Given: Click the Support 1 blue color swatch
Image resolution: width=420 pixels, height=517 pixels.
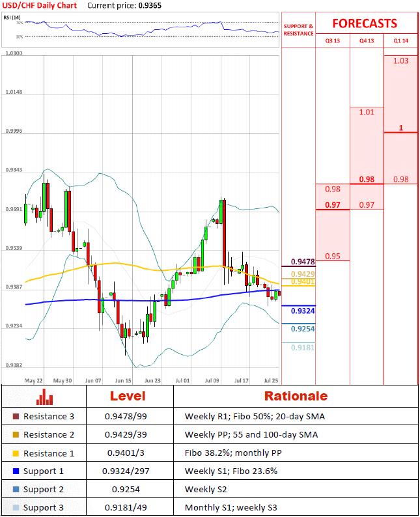Looking at the screenshot, I should pyautogui.click(x=16, y=471).
